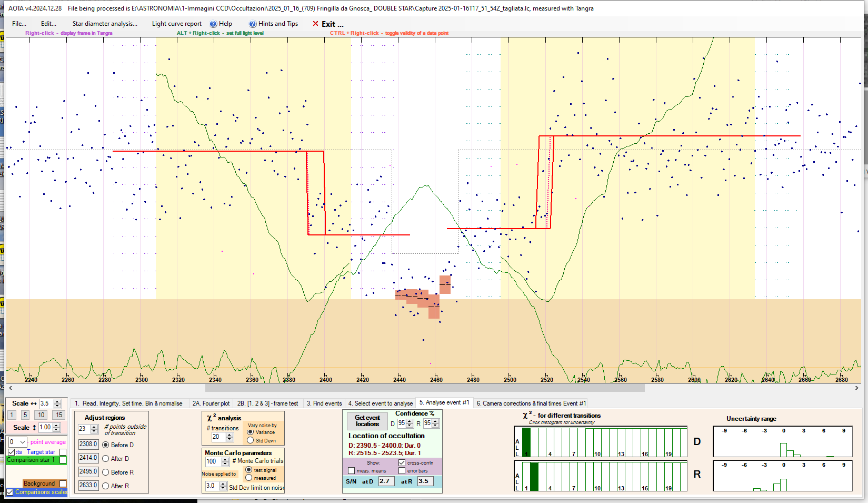Click horizontal scale preset button 1

pyautogui.click(x=12, y=415)
